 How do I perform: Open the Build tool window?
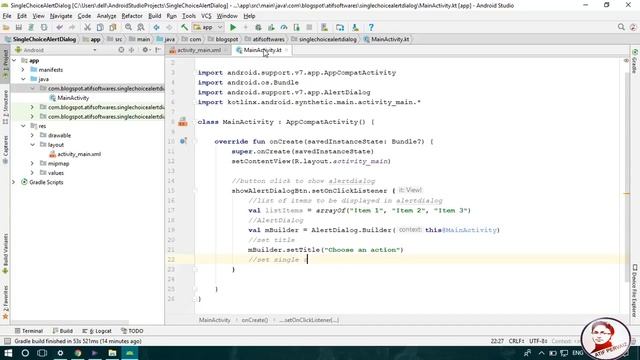[62, 331]
